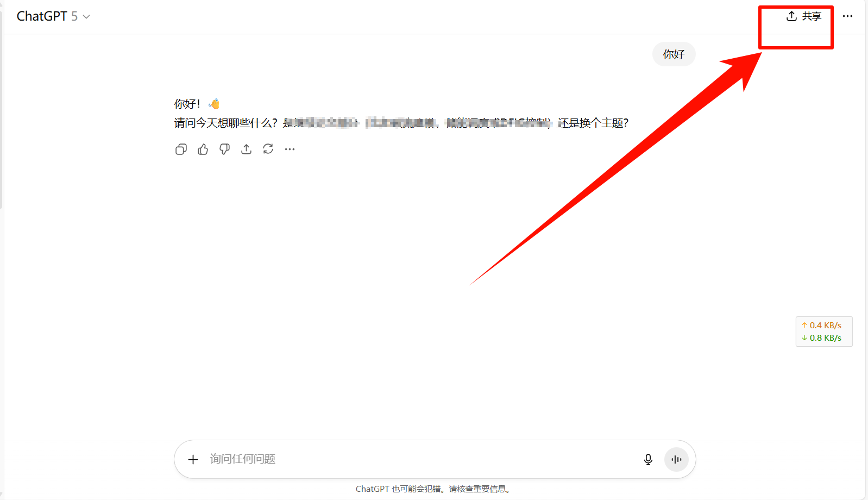The height and width of the screenshot is (500, 868).
Task: Start dictation with the microphone icon
Action: tap(648, 460)
